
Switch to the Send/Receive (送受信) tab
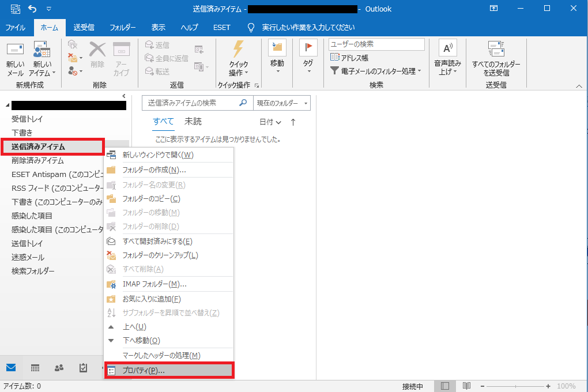84,28
